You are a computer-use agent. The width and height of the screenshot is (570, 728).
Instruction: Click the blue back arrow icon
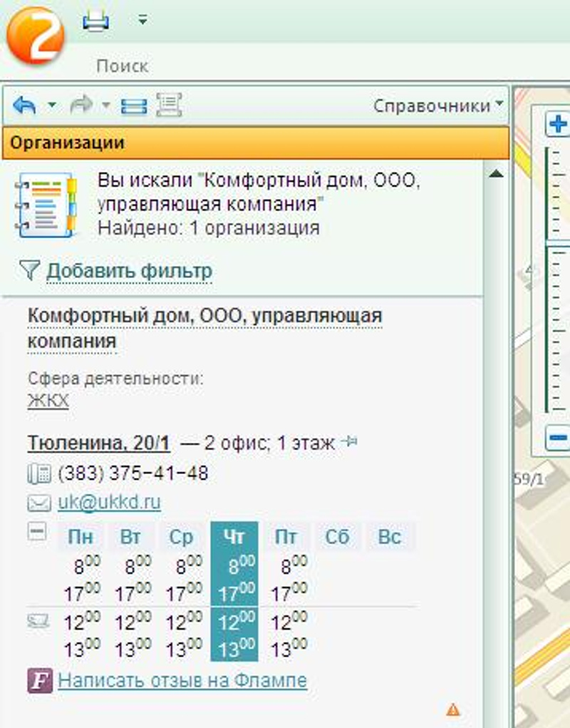[26, 106]
